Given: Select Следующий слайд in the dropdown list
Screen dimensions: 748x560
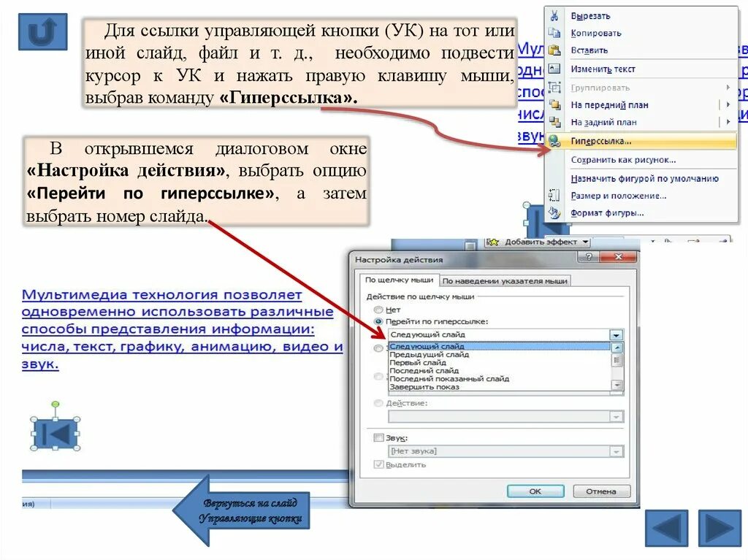Looking at the screenshot, I should pos(500,346).
